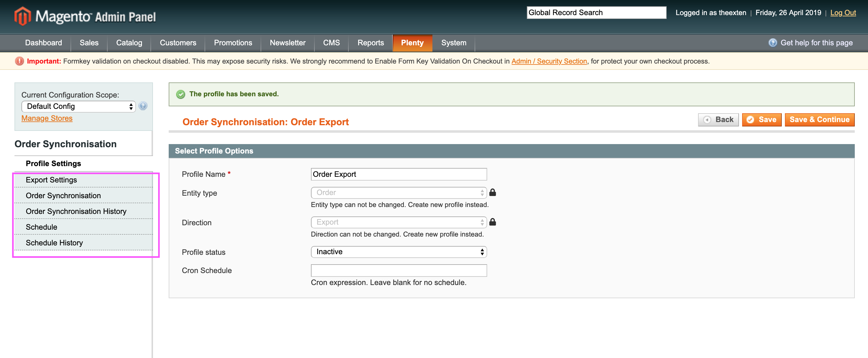Open the Schedule tab
868x358 pixels.
click(x=84, y=227)
